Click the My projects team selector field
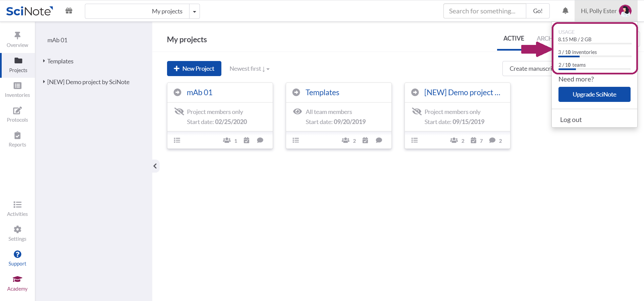 pos(137,11)
